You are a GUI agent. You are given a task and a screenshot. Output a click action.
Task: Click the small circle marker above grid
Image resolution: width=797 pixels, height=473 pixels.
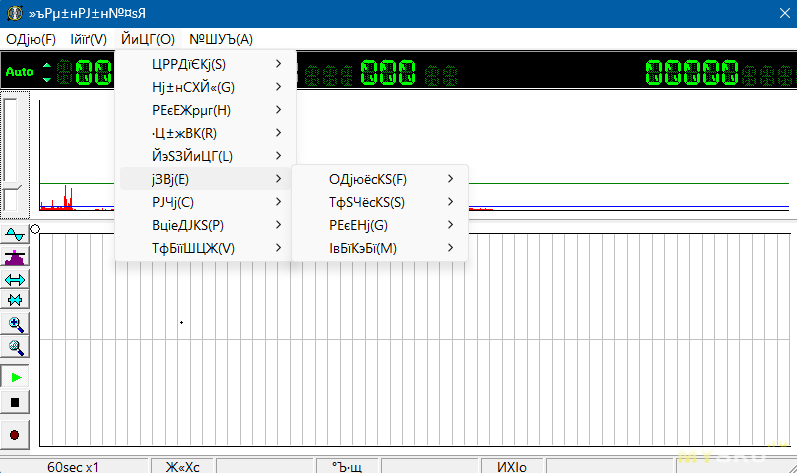coord(35,229)
